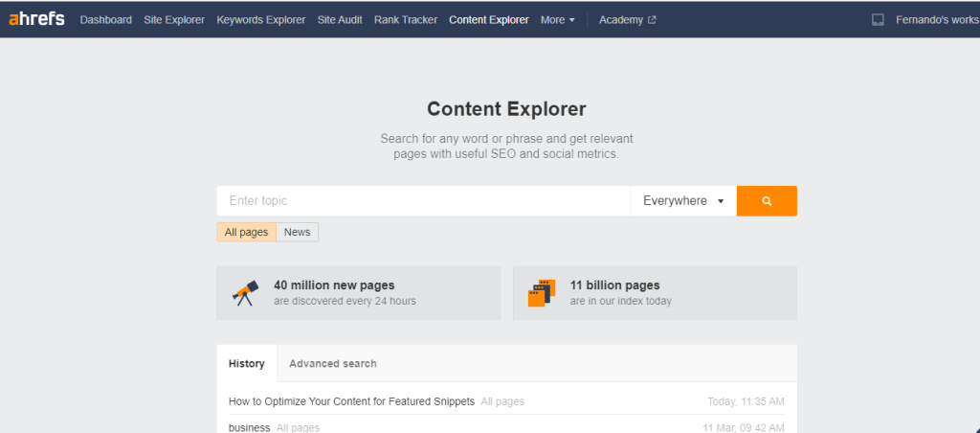Image resolution: width=980 pixels, height=433 pixels.
Task: Click the external link icon next to Academy
Action: click(652, 20)
